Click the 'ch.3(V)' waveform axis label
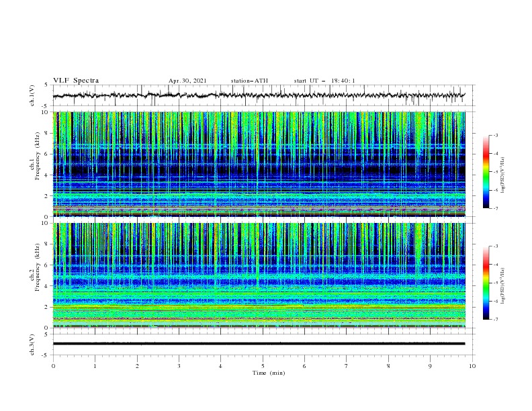This screenshot has width=532, height=411. click(x=32, y=345)
